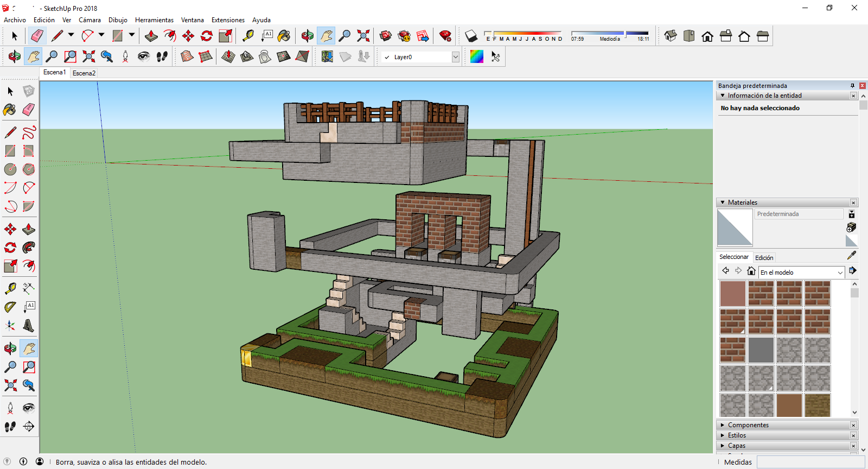The height and width of the screenshot is (469, 868).
Task: Activate the 3D Text tool in the left palette
Action: [29, 326]
